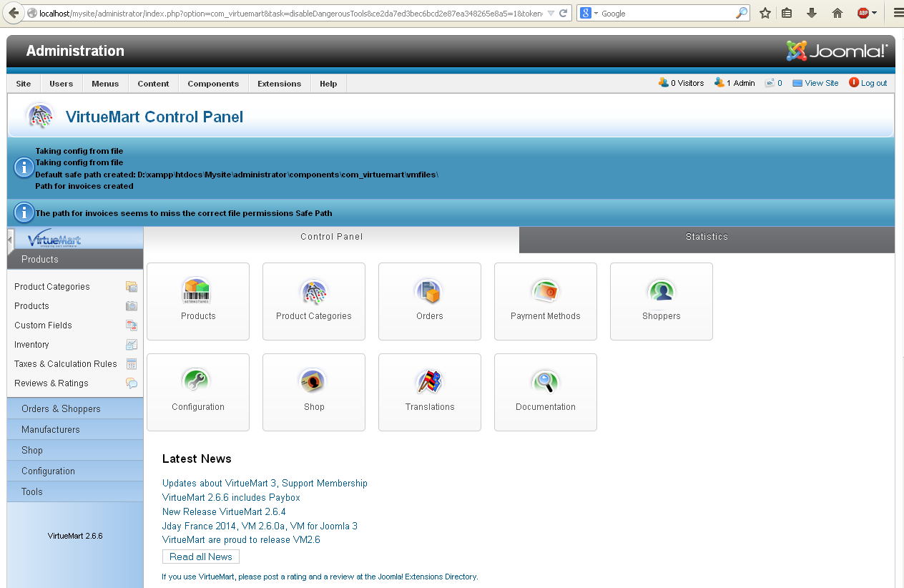Image resolution: width=904 pixels, height=588 pixels.
Task: Click the Taxes & Calculation Rules calculator icon
Action: [132, 364]
